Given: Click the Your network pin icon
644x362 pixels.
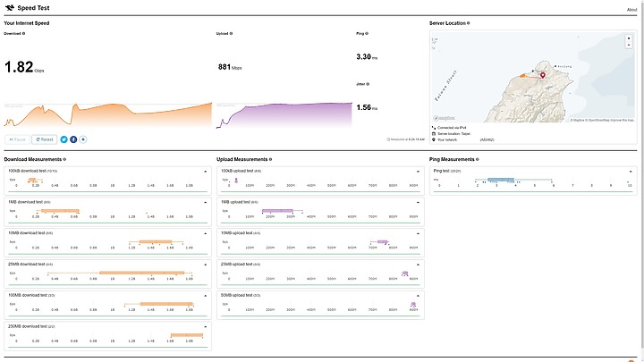Looking at the screenshot, I should 434,139.
